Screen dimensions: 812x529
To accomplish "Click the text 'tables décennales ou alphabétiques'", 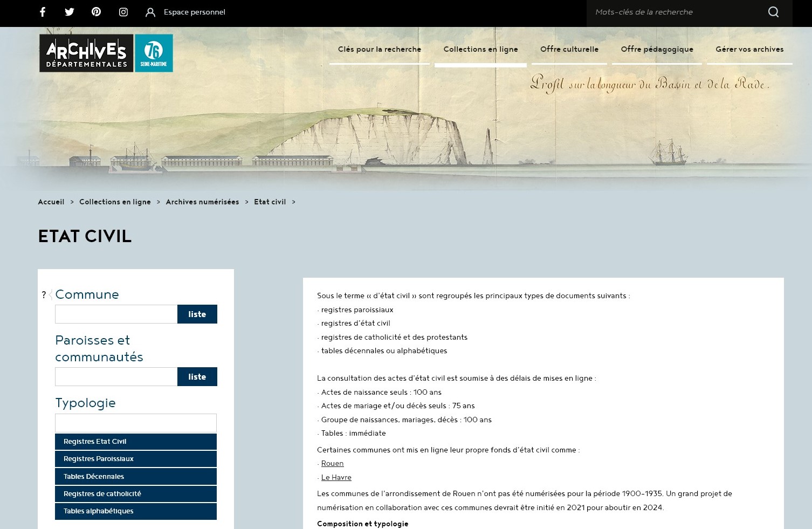I will [x=384, y=351].
